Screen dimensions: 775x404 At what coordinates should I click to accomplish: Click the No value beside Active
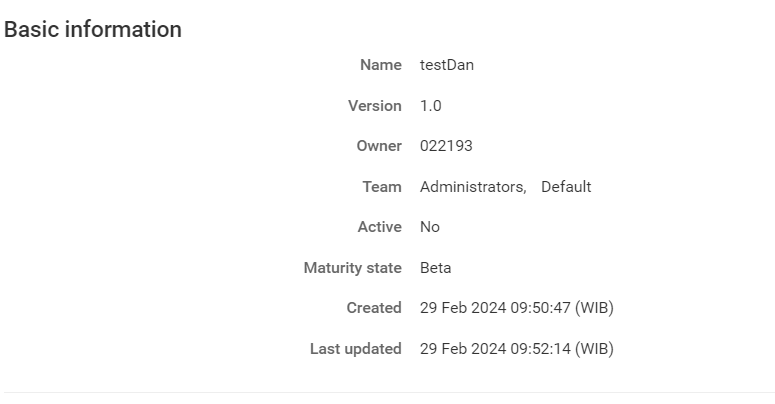[430, 227]
